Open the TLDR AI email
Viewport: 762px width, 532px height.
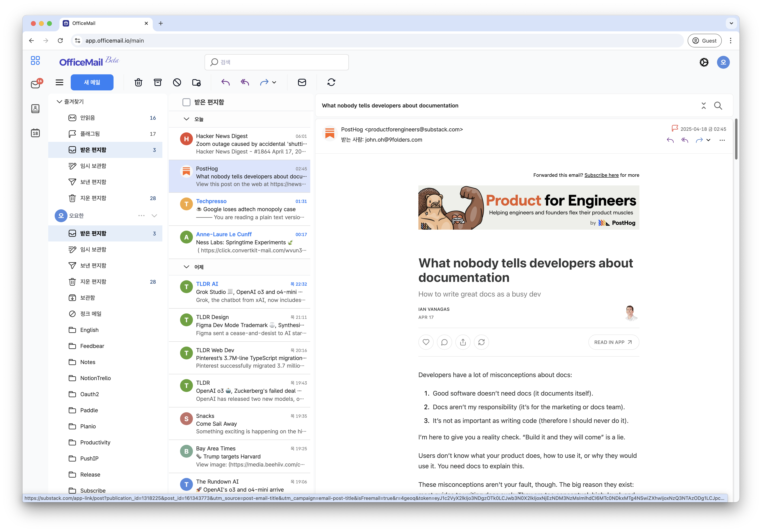pos(240,292)
